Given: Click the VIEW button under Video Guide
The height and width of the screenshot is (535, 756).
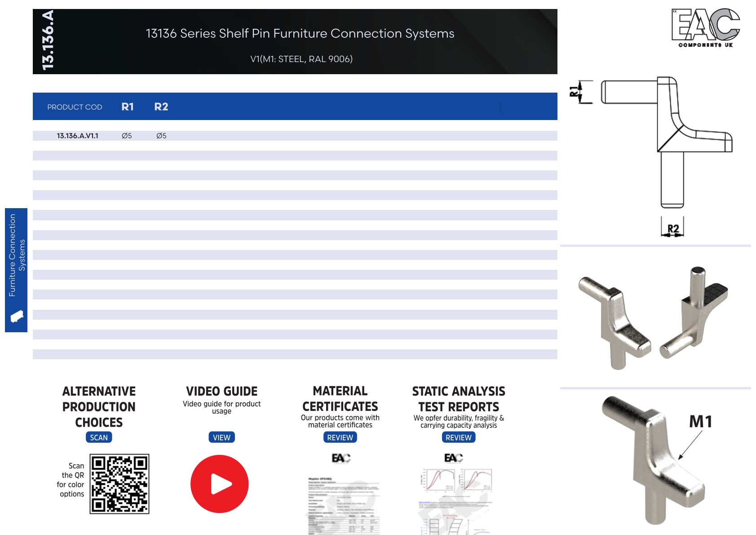Looking at the screenshot, I should [x=221, y=437].
